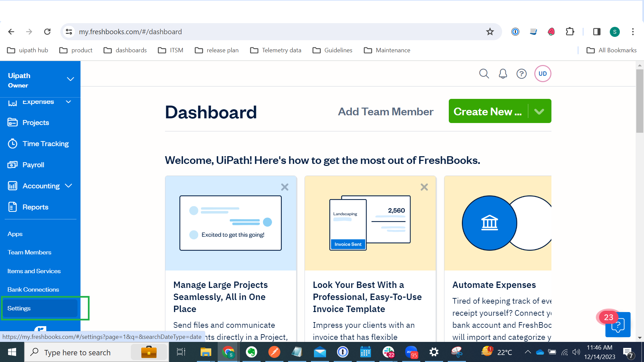Image resolution: width=644 pixels, height=362 pixels.
Task: Open the search magnifier in FreshBooks header
Action: click(484, 74)
